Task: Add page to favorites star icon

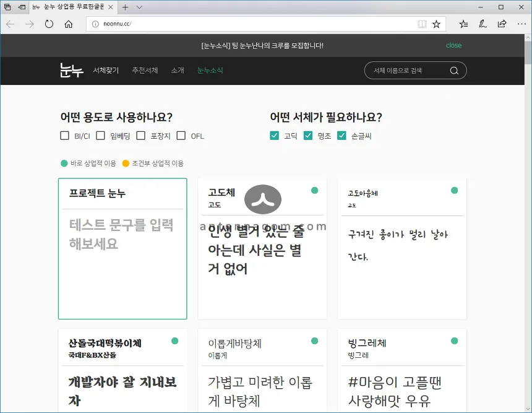Action: 437,24
